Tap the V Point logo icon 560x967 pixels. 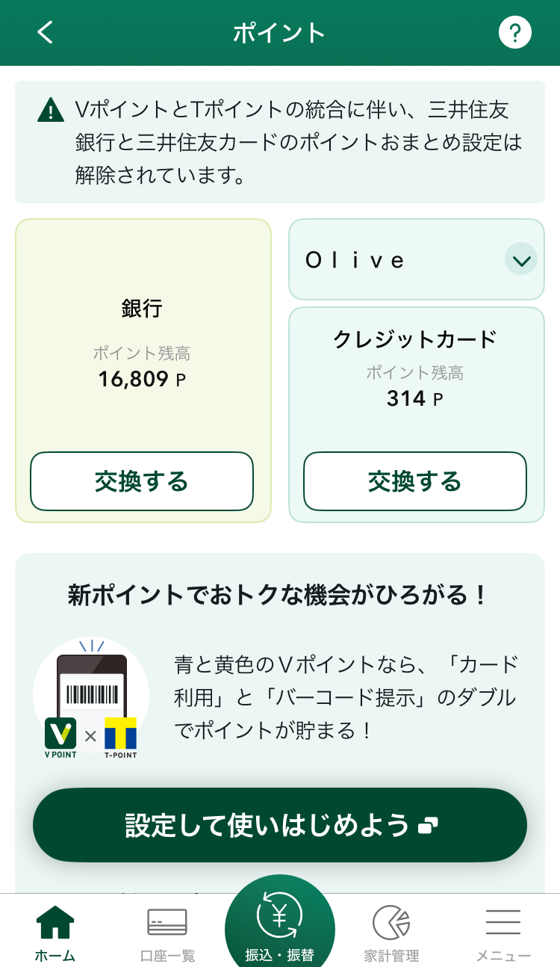(60, 733)
